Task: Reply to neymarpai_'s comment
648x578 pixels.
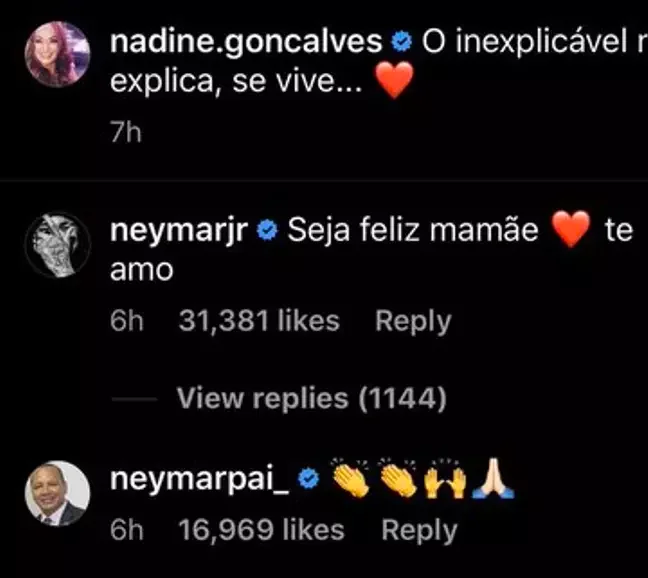Action: [x=420, y=530]
